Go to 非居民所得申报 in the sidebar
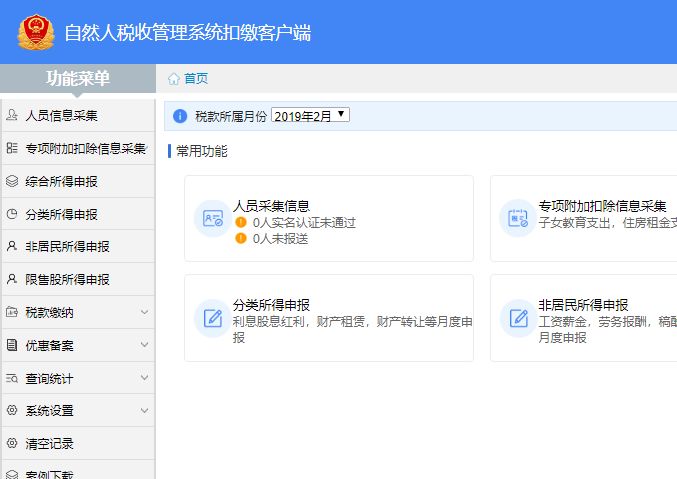Screen dimensions: 677x479 (78, 246)
